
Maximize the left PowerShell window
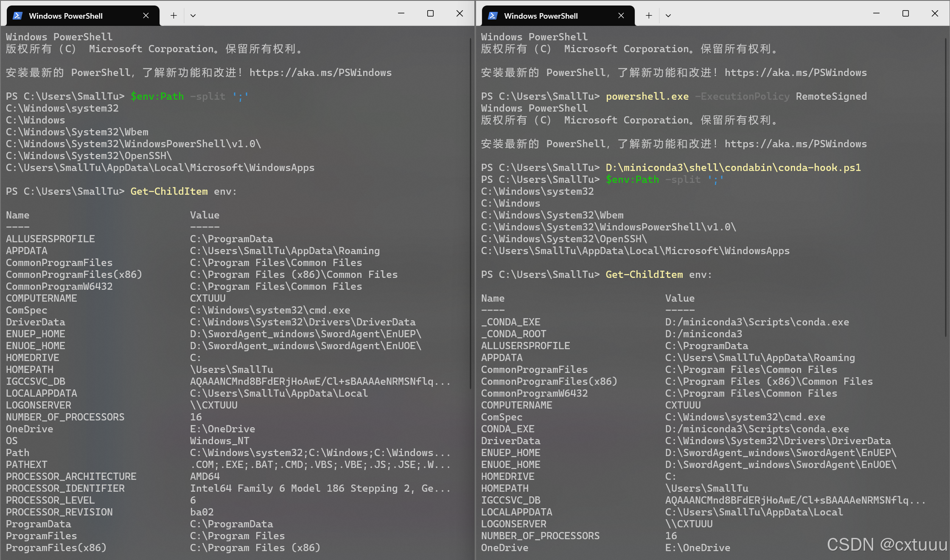(x=430, y=14)
